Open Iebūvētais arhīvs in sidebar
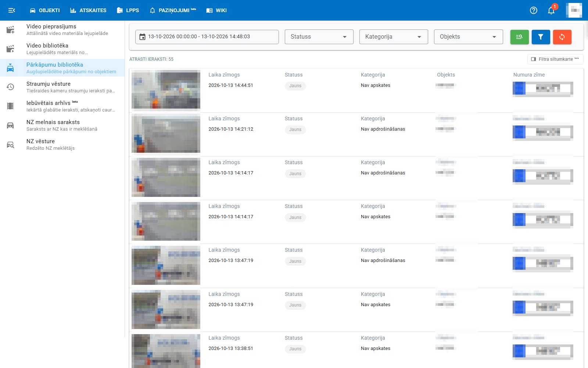The image size is (588, 368). [62, 106]
